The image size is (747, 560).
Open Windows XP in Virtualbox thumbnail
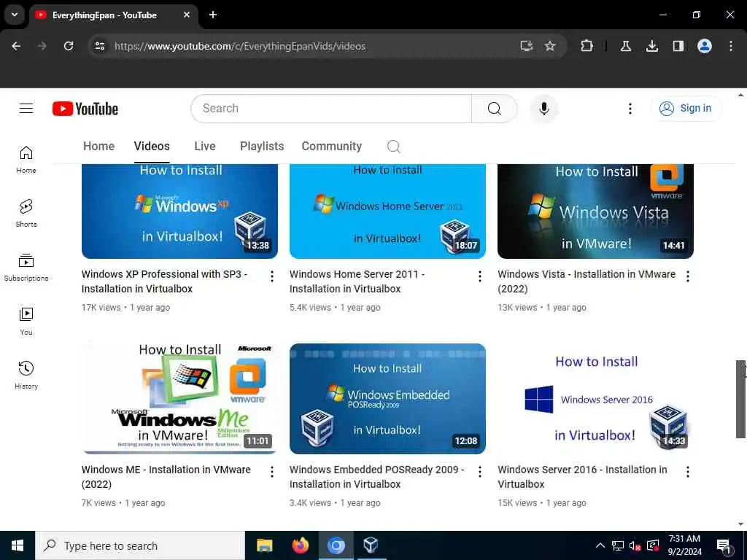tap(179, 211)
